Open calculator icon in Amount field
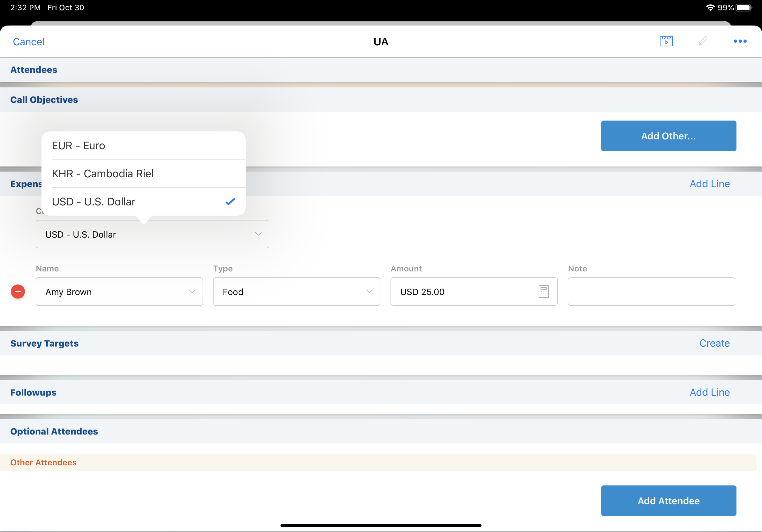The height and width of the screenshot is (532, 762). pyautogui.click(x=543, y=292)
